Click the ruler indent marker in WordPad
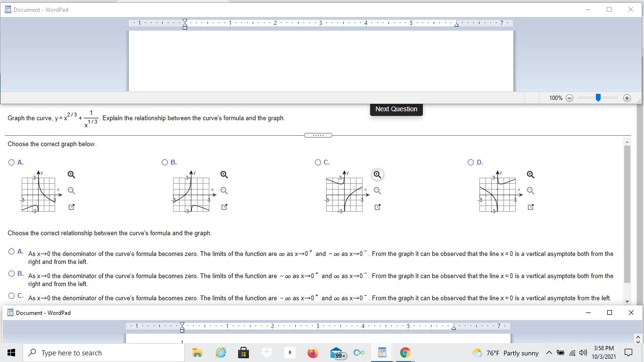This screenshot has height=362, width=644. pyautogui.click(x=184, y=23)
